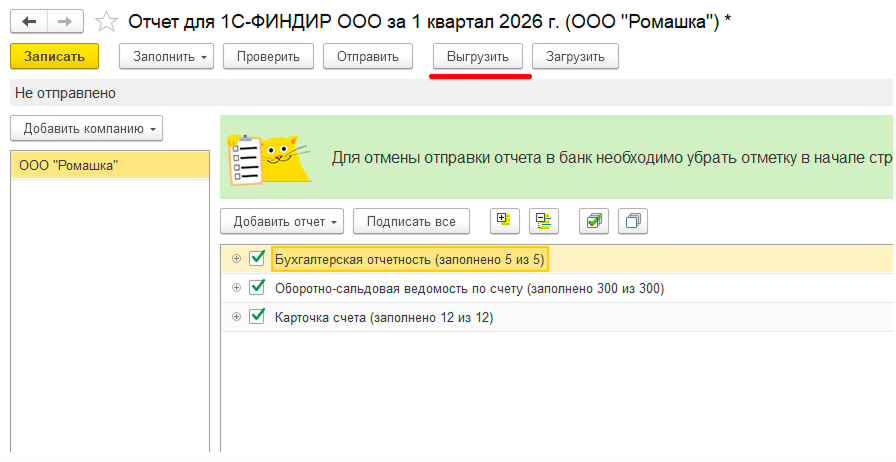Add report to favorites with star icon
This screenshot has width=896, height=462.
coord(106,22)
